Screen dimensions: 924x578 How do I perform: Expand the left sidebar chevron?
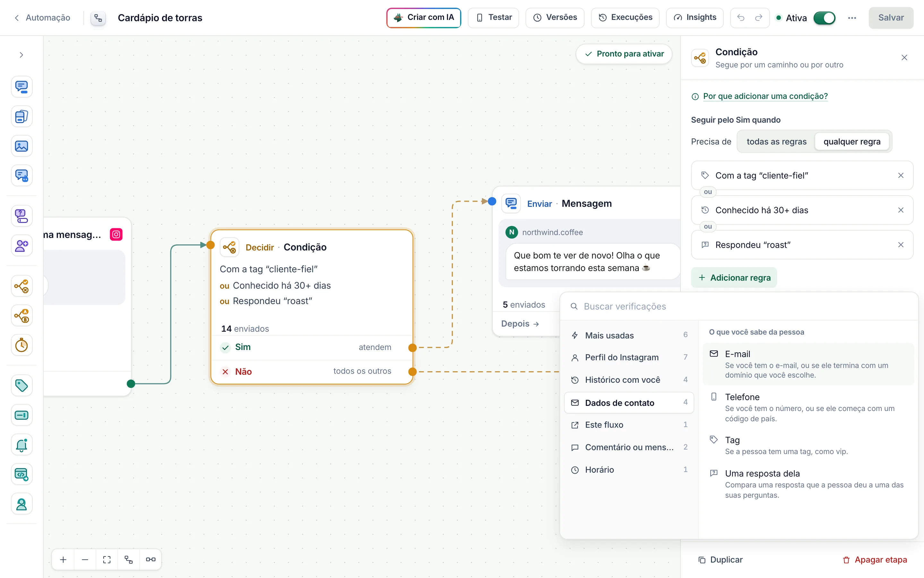[21, 55]
